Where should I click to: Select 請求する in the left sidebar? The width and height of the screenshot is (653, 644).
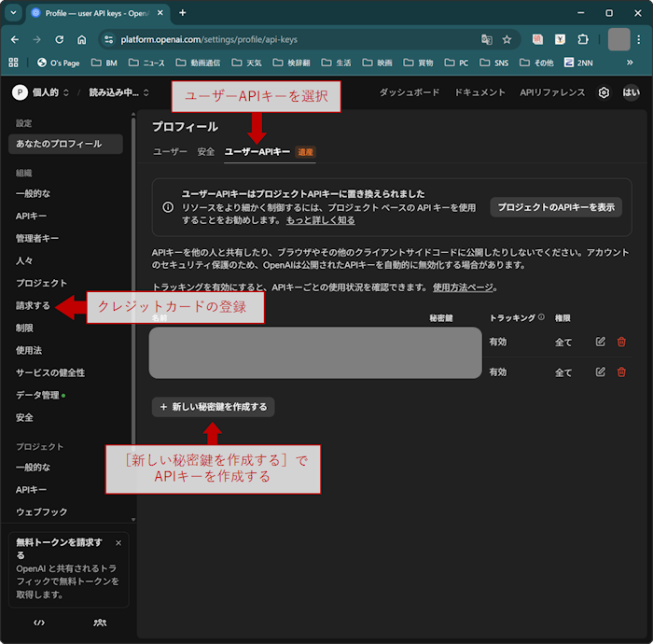(33, 305)
